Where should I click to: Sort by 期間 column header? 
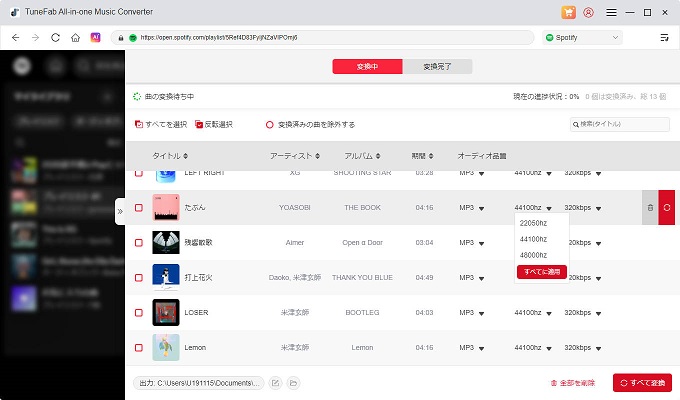pyautogui.click(x=422, y=156)
